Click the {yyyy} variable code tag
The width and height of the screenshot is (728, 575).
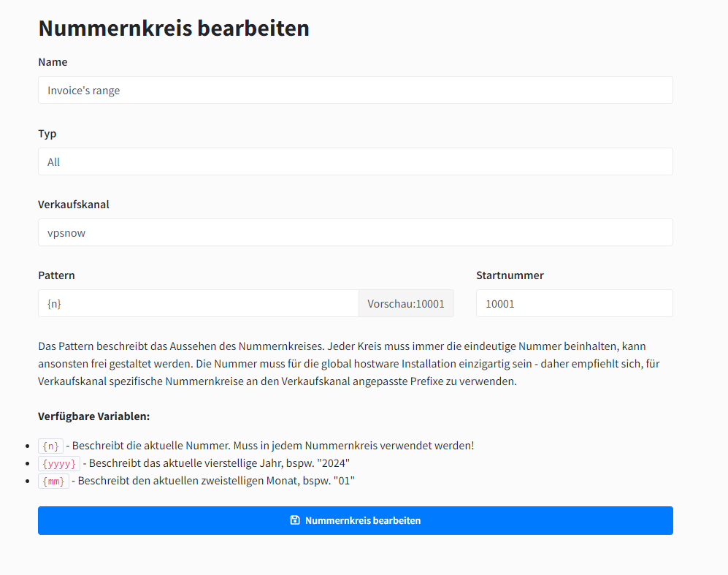[59, 463]
